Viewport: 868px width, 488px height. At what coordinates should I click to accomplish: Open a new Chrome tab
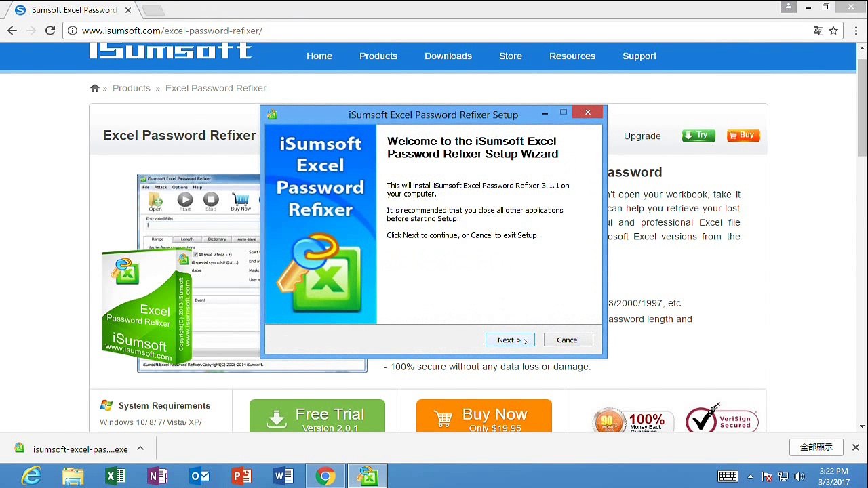154,10
